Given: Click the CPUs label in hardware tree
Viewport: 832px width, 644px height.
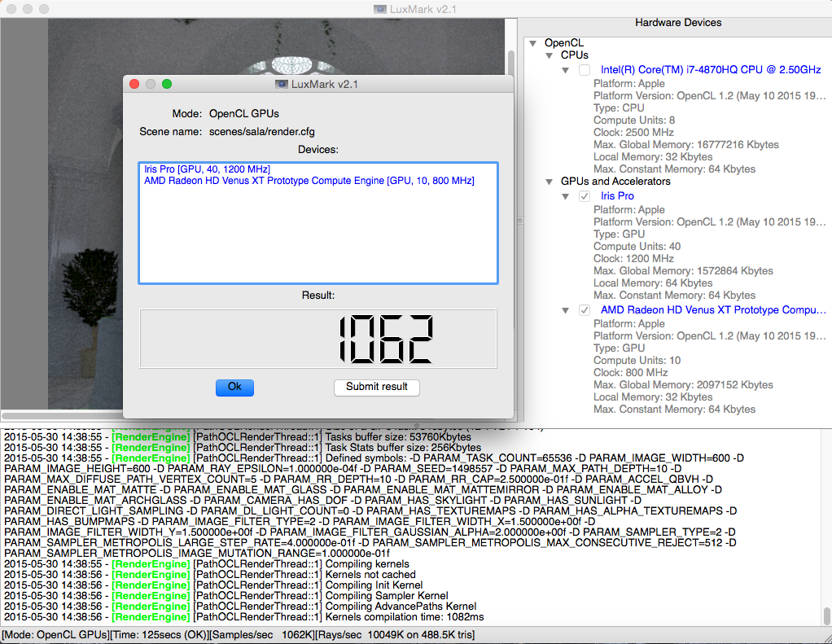Looking at the screenshot, I should pyautogui.click(x=574, y=55).
